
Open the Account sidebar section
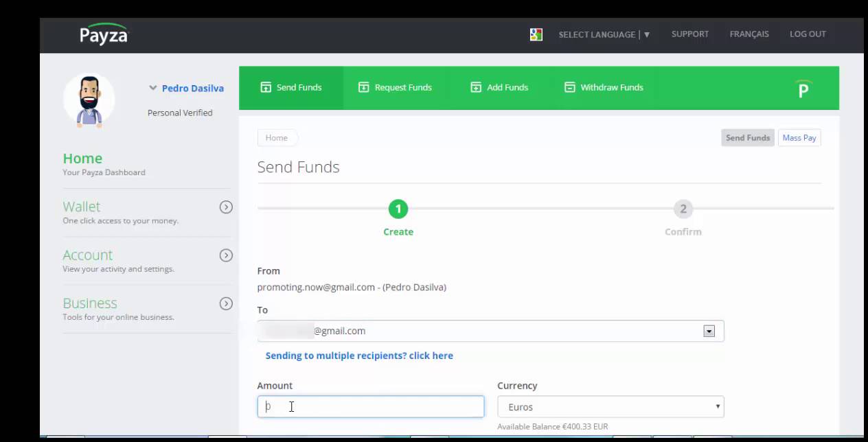click(x=87, y=255)
